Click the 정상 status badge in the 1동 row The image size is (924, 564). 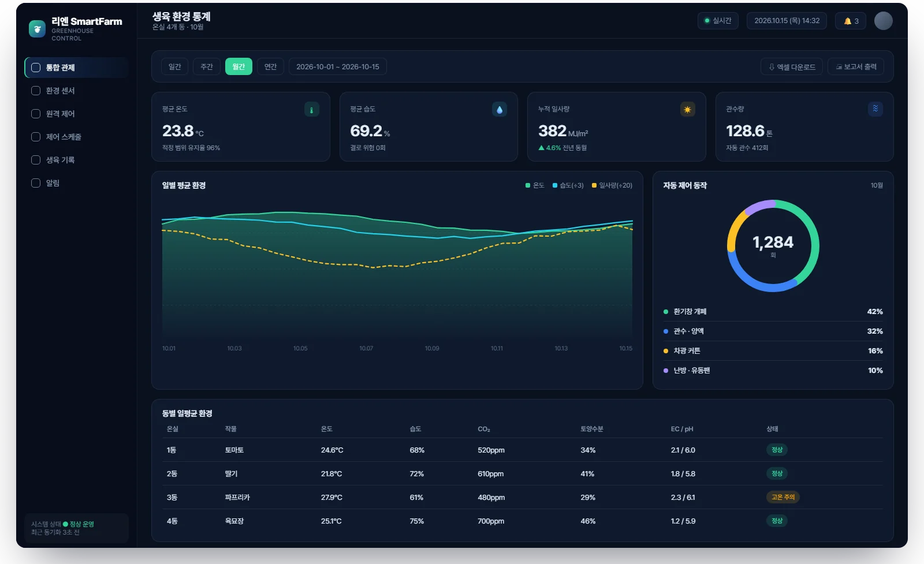pyautogui.click(x=777, y=450)
